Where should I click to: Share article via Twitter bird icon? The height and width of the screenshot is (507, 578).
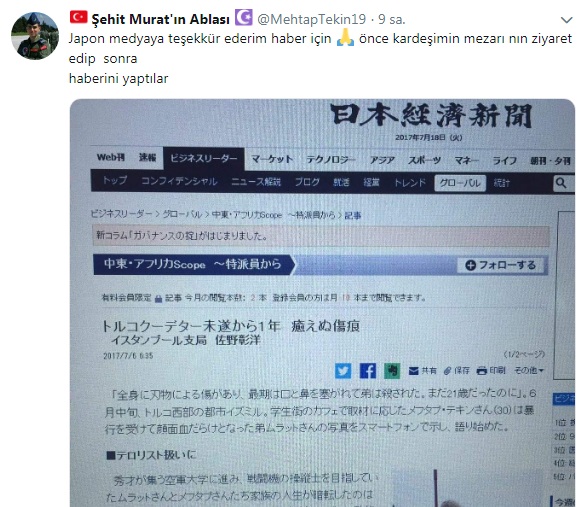343,371
